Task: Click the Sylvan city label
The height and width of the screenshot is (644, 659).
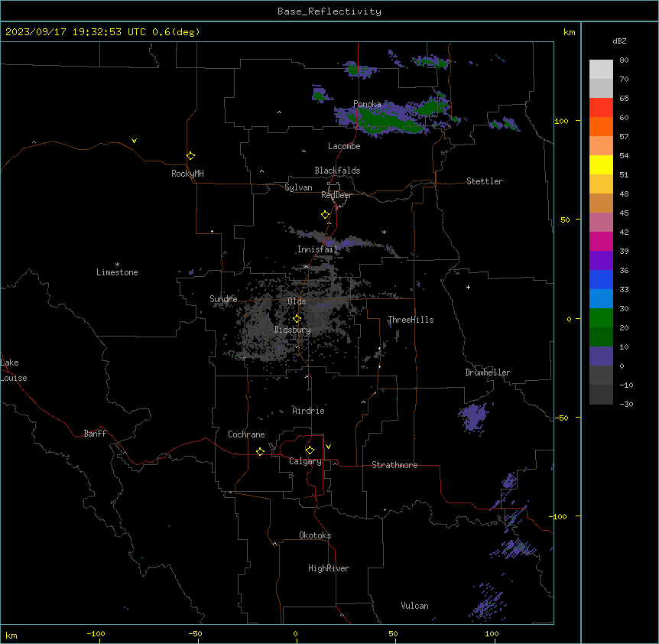Action: tap(298, 187)
